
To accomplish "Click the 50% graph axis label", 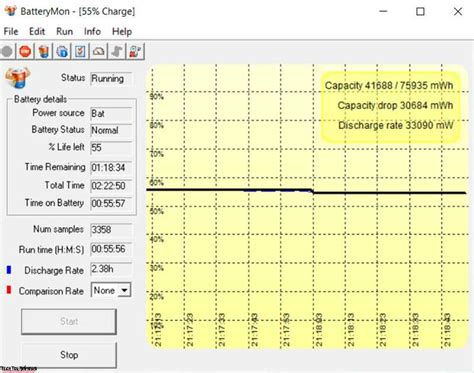I will (x=157, y=211).
